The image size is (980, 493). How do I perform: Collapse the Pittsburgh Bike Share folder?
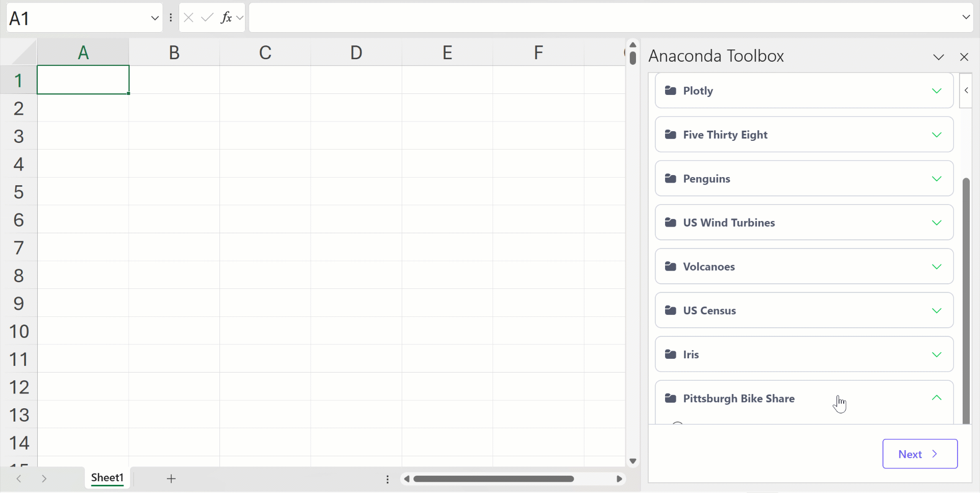[x=936, y=398]
